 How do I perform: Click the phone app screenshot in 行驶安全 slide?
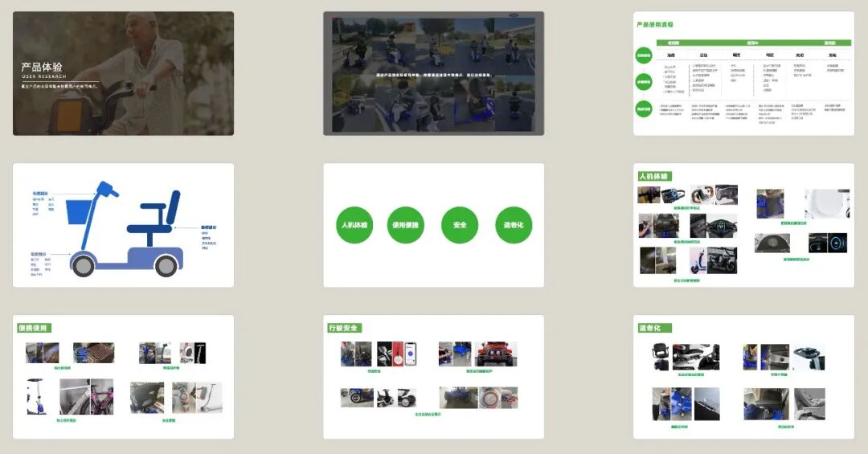410,354
